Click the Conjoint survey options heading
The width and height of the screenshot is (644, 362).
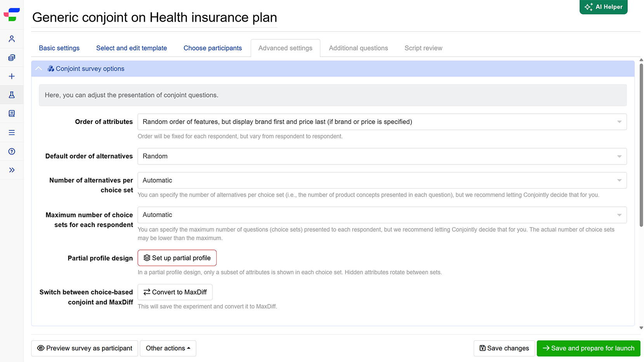click(x=90, y=69)
